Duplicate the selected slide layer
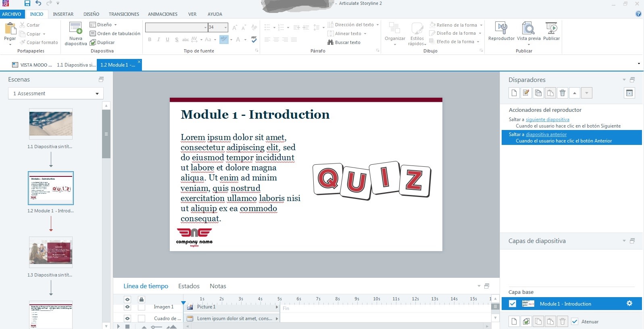 point(526,321)
